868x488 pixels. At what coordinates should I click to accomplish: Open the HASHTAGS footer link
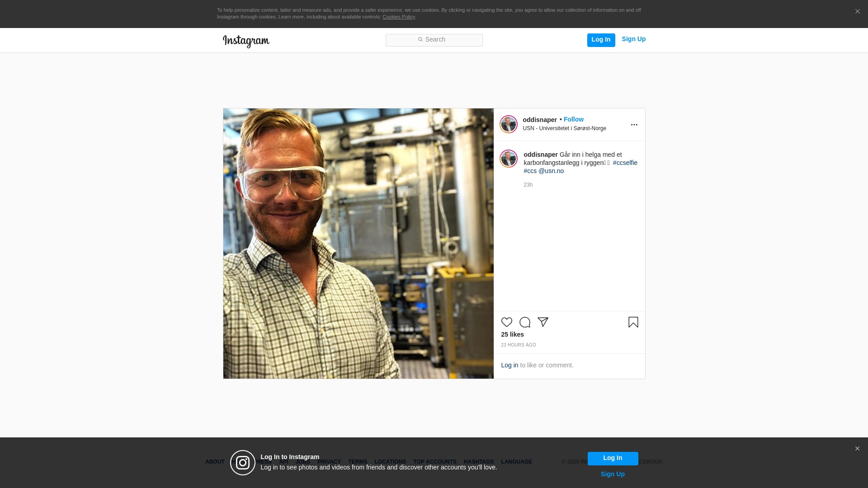pos(479,462)
